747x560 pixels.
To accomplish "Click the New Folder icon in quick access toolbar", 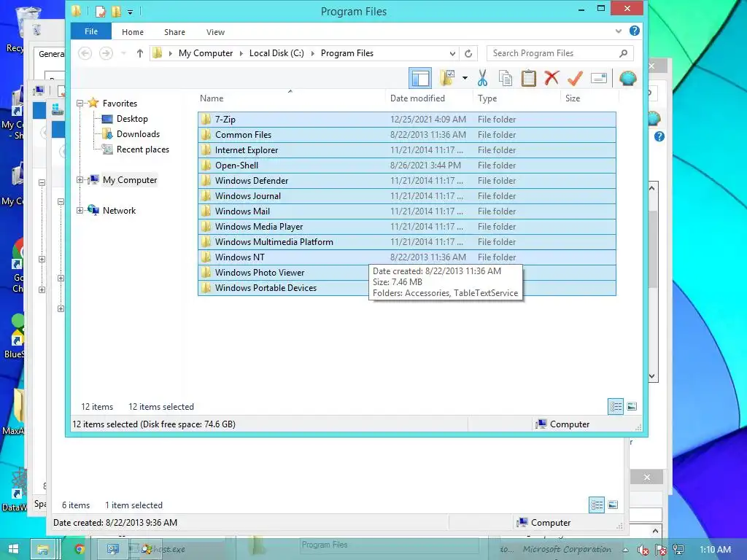I will (x=116, y=11).
